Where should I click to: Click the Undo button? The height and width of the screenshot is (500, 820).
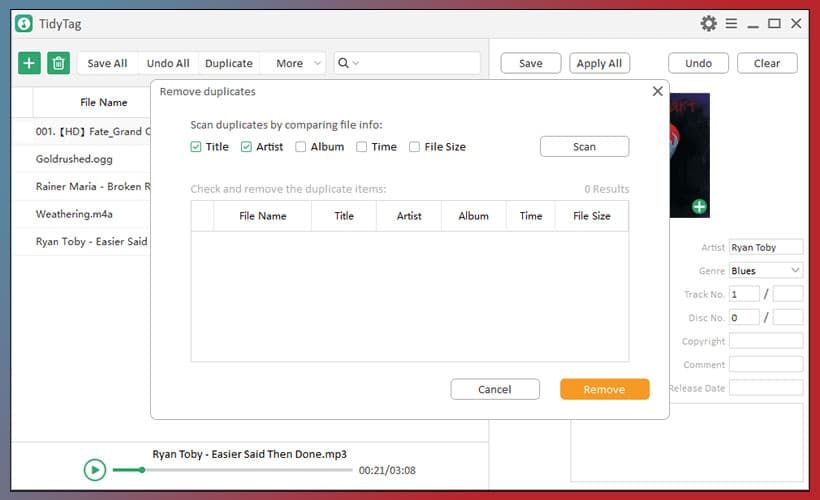coord(699,63)
